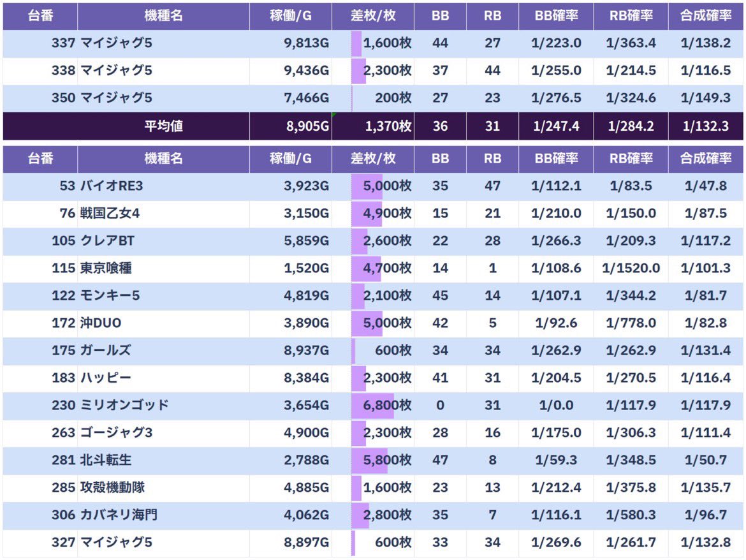
Task: Click 機種名 header in the lower table
Action: [164, 158]
